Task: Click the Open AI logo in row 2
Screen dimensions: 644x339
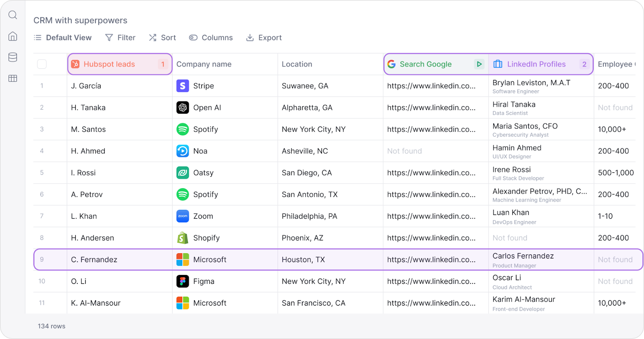Action: [x=183, y=107]
